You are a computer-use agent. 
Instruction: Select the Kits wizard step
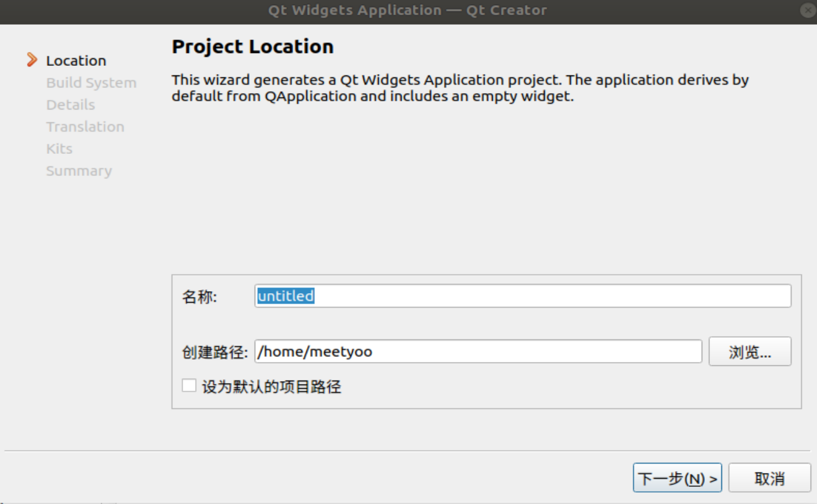(x=59, y=149)
